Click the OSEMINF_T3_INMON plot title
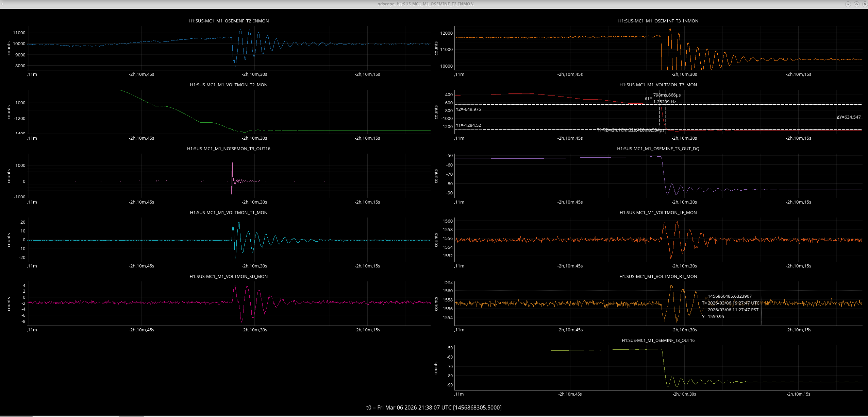868x417 pixels. pos(658,21)
